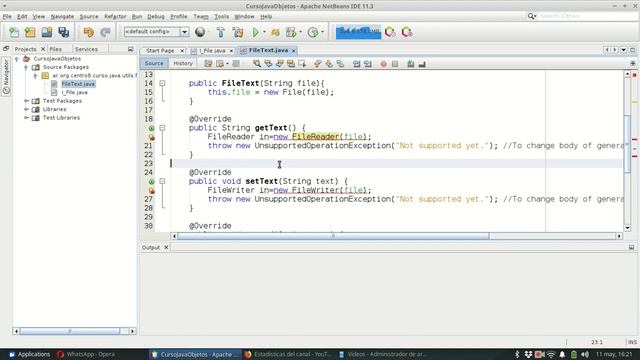Create a New File from toolbar
640x360 pixels.
pyautogui.click(x=14, y=32)
